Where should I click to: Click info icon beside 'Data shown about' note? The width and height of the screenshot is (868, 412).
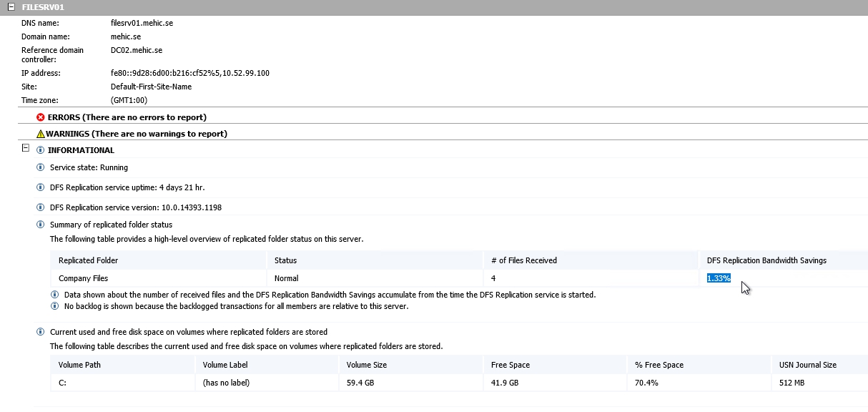(54, 295)
